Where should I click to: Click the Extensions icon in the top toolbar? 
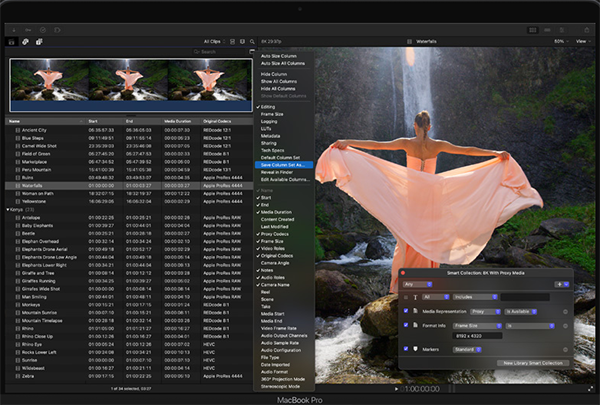click(57, 30)
